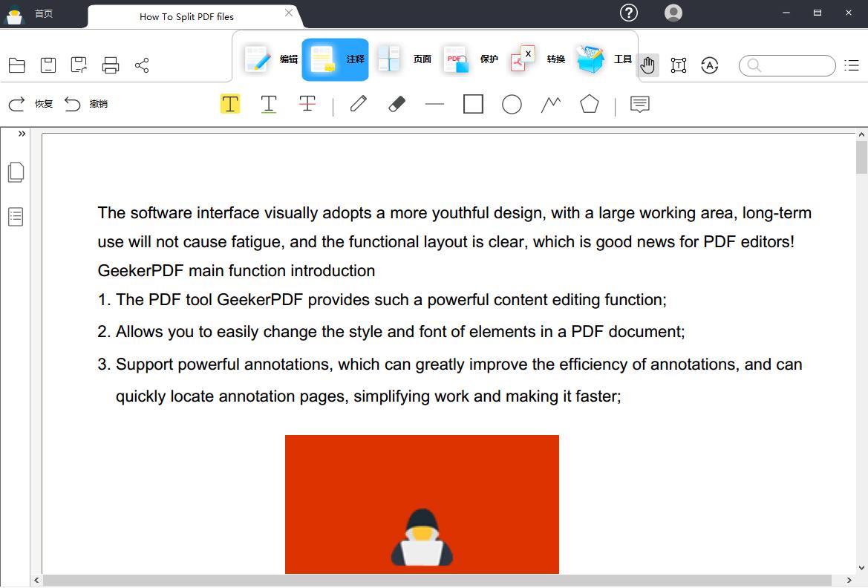Click the 撤销 undo button
This screenshot has height=588, width=868.
click(85, 104)
